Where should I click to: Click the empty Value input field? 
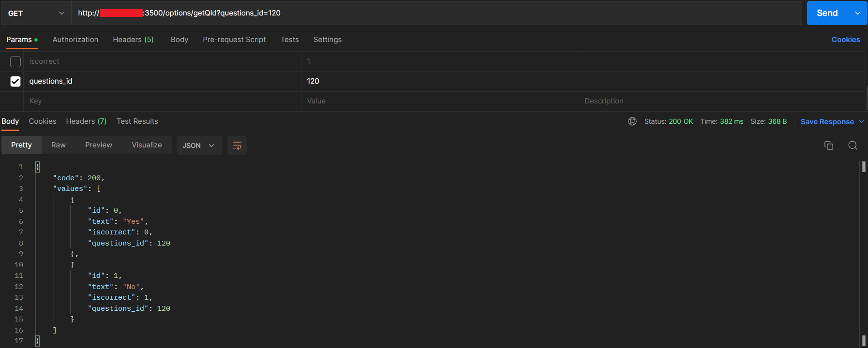click(440, 101)
